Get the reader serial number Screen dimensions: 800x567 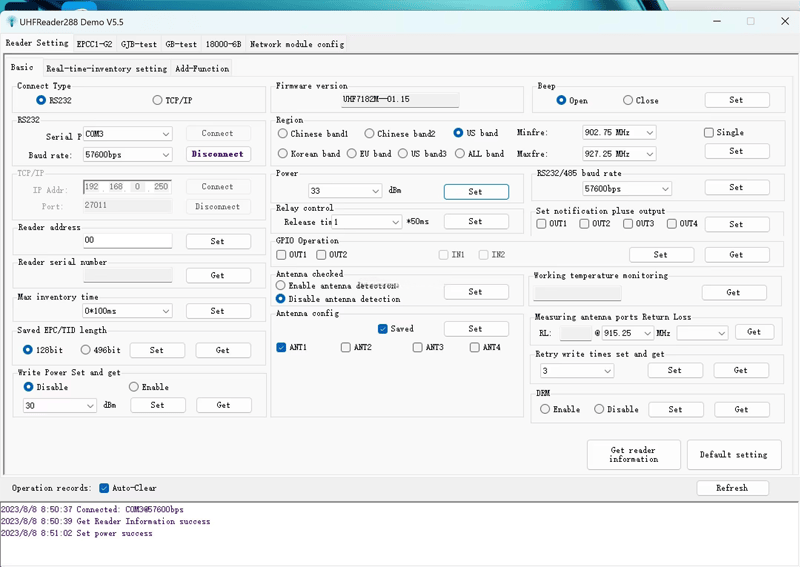click(x=218, y=275)
